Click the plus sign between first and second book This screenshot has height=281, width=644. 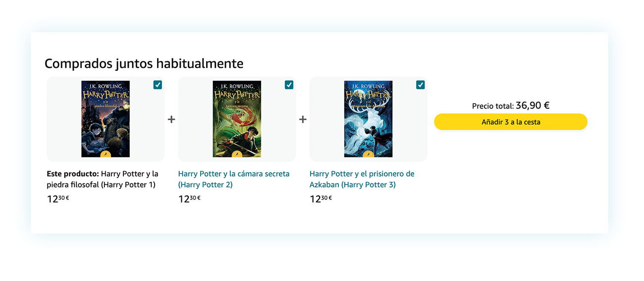tap(171, 119)
